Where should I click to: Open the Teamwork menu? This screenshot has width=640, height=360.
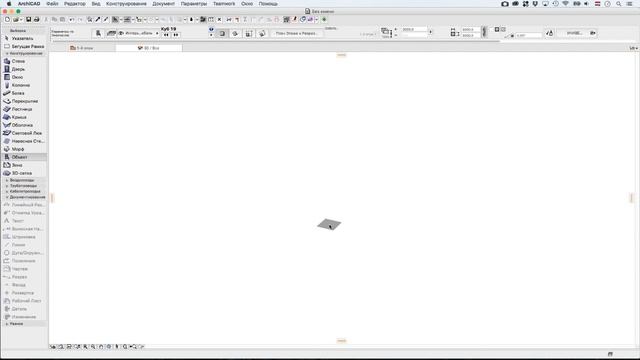point(224,4)
